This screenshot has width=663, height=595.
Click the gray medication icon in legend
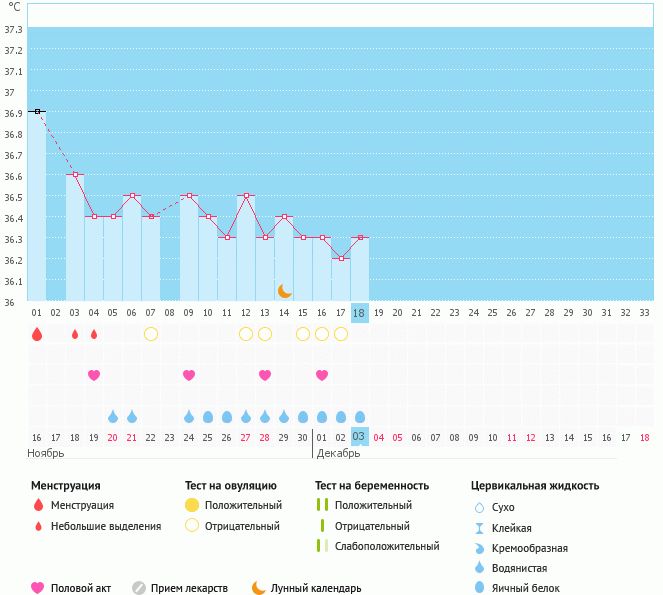tap(139, 588)
